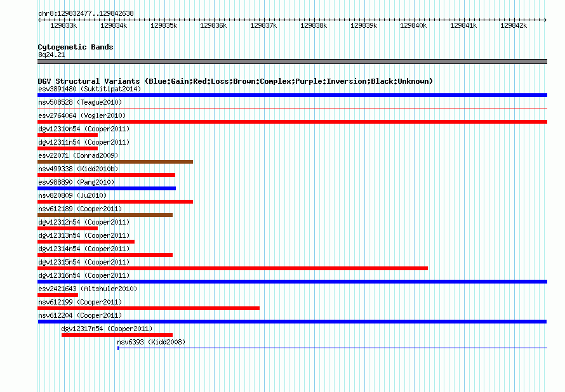This screenshot has width=565, height=392.
Task: Select the blue dgv12316n54 bar
Action: click(x=292, y=282)
